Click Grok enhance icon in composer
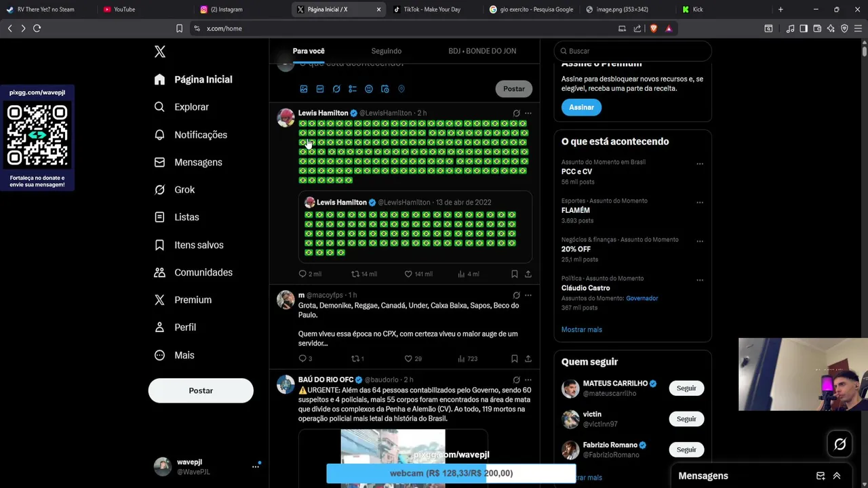The image size is (868, 488). coord(336,89)
